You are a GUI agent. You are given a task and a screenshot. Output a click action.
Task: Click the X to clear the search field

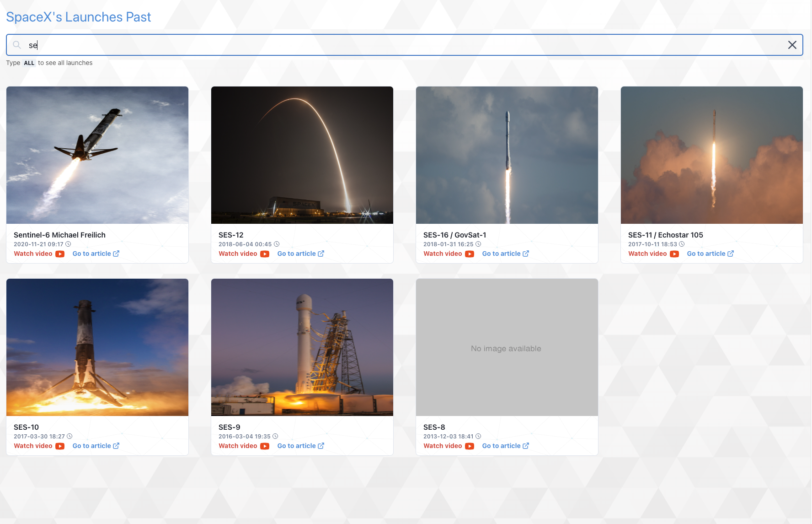(792, 45)
